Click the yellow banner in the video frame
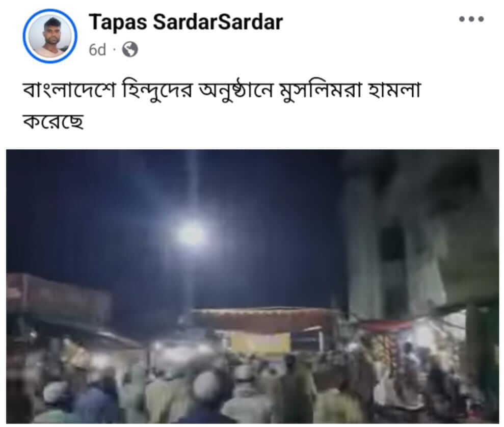The image size is (504, 427). (260, 343)
